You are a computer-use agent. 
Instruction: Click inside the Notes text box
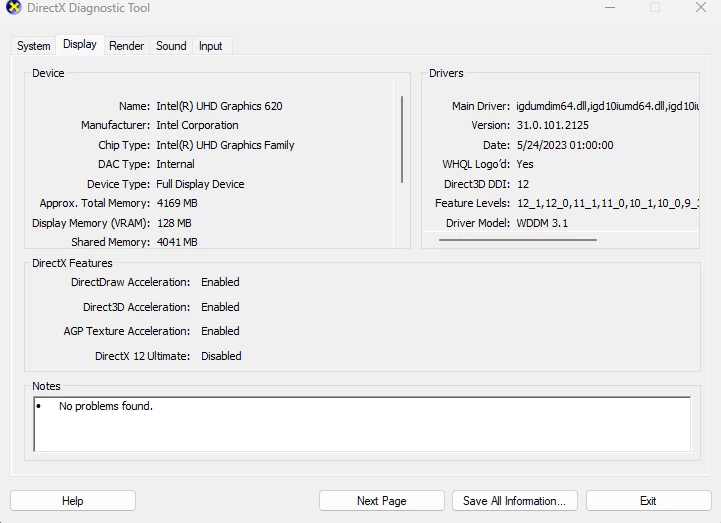point(362,424)
